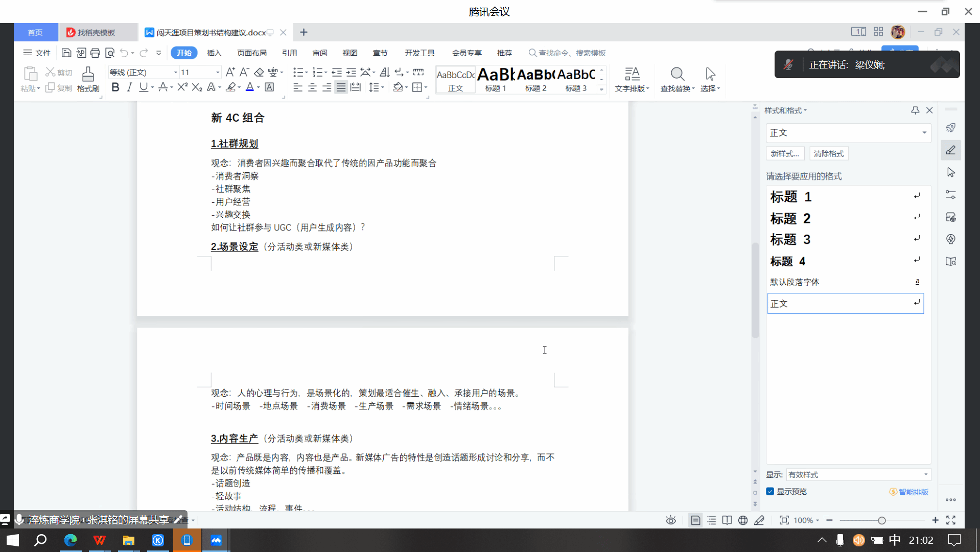The height and width of the screenshot is (552, 980).
Task: Switch to the 页面布局 tab
Action: coord(251,53)
